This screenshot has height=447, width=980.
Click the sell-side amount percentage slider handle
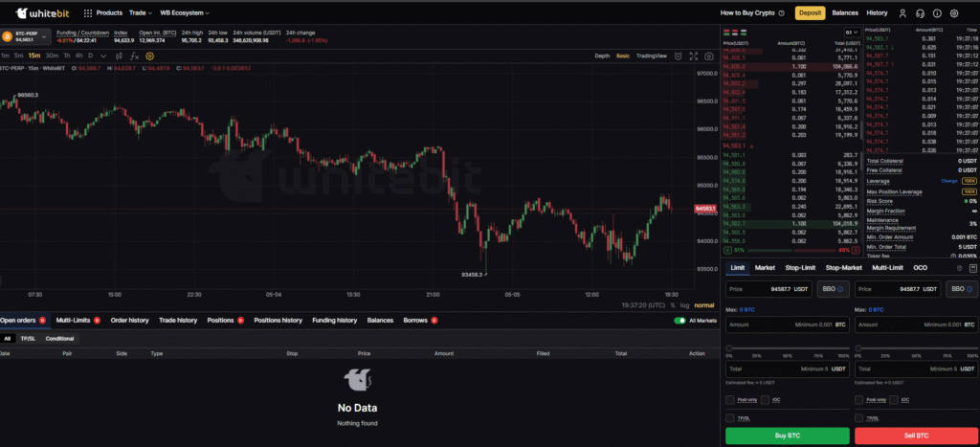[857, 347]
